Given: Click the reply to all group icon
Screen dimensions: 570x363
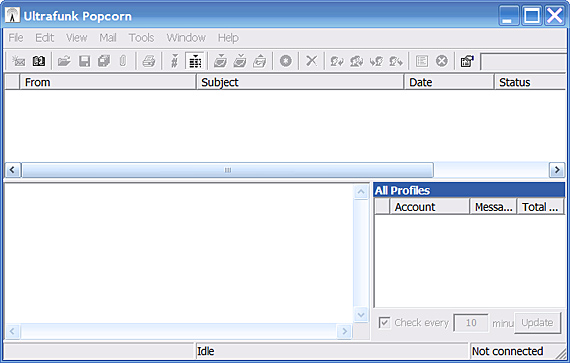Looking at the screenshot, I should (x=357, y=61).
